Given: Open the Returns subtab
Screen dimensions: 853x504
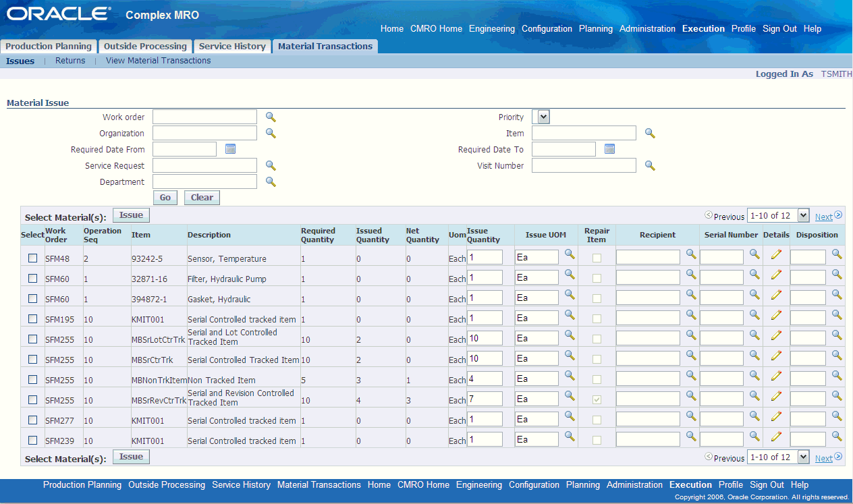Looking at the screenshot, I should pyautogui.click(x=70, y=61).
